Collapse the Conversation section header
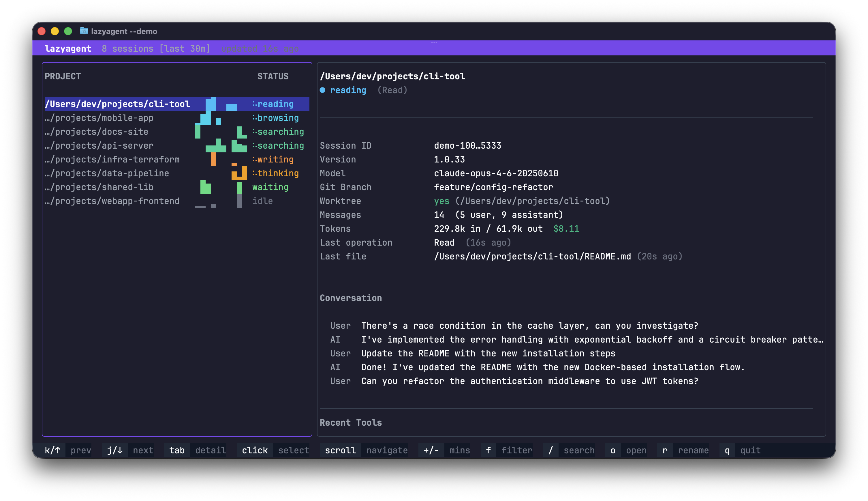868x501 pixels. pos(351,298)
